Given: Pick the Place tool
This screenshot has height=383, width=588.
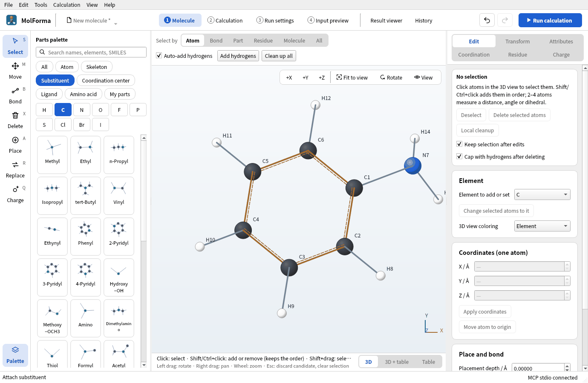Looking at the screenshot, I should point(15,145).
